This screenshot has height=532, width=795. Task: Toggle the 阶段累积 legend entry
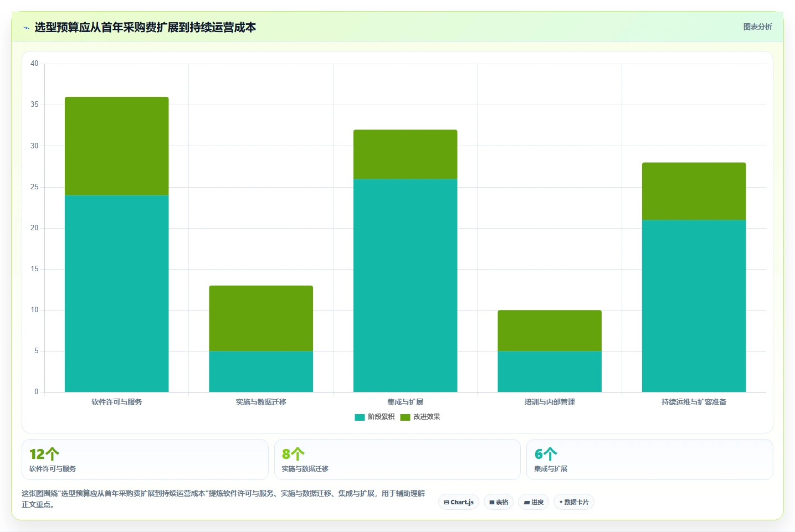click(x=375, y=417)
